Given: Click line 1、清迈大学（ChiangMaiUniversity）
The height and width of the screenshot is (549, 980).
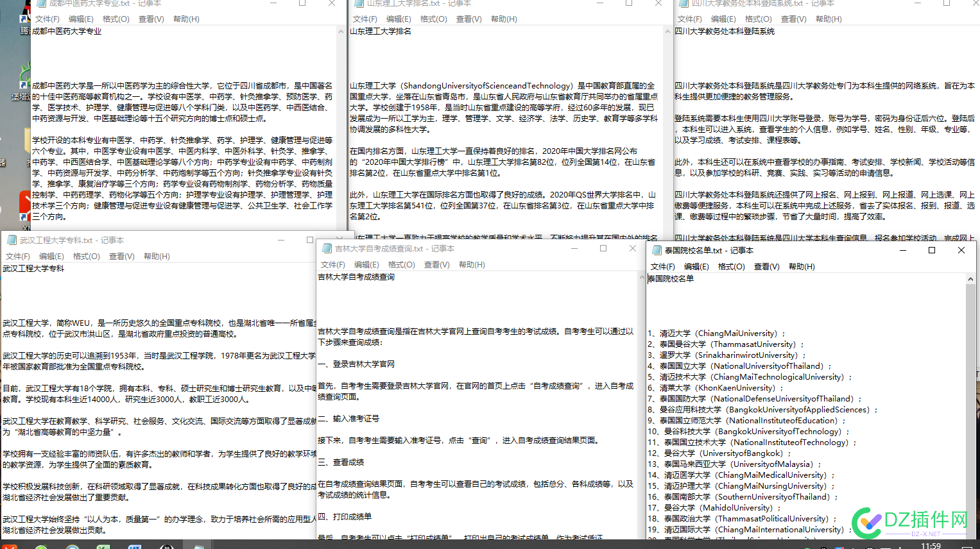Looking at the screenshot, I should coord(717,334).
